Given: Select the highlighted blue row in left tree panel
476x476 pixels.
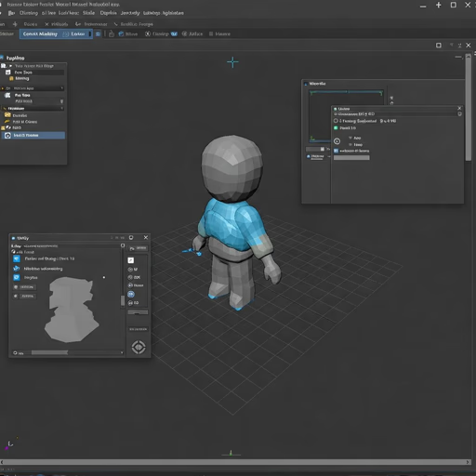Looking at the screenshot, I should click(33, 136).
